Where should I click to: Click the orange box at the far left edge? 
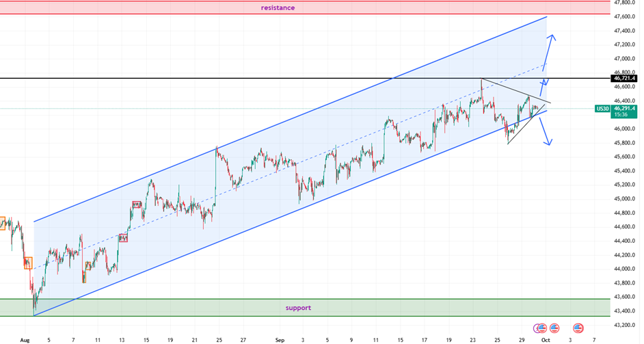point(1,222)
